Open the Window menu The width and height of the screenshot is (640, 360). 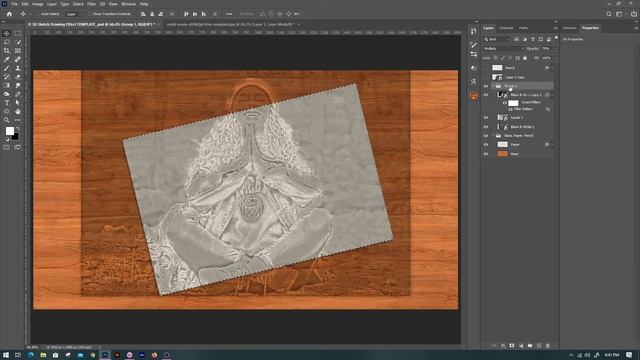point(128,4)
